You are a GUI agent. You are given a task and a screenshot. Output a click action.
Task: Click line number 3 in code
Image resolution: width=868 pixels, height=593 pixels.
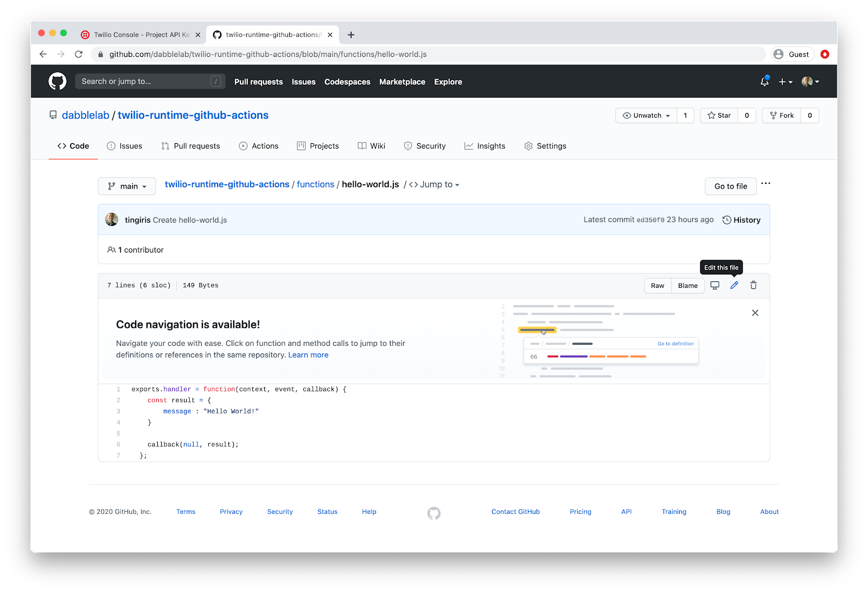[118, 411]
